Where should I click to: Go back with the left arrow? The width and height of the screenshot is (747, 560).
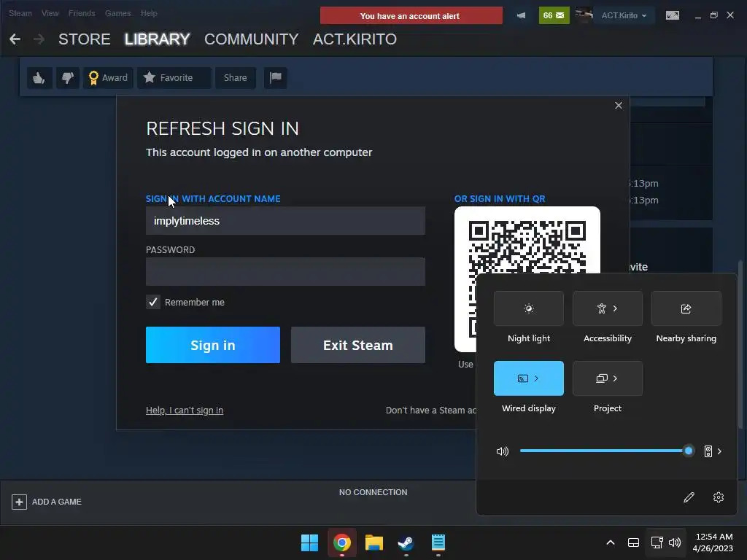point(15,39)
